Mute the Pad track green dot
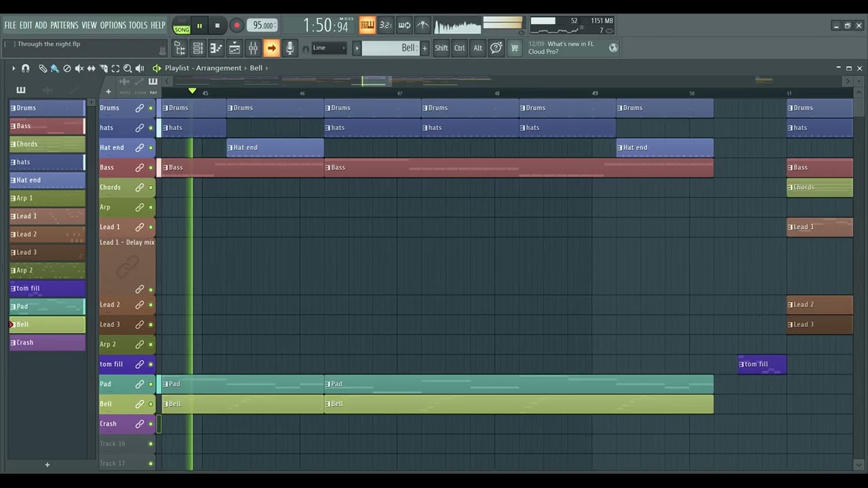868x488 pixels. tap(151, 384)
